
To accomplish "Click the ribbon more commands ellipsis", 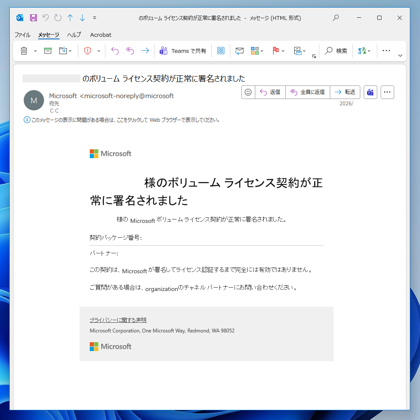I will coord(386,50).
